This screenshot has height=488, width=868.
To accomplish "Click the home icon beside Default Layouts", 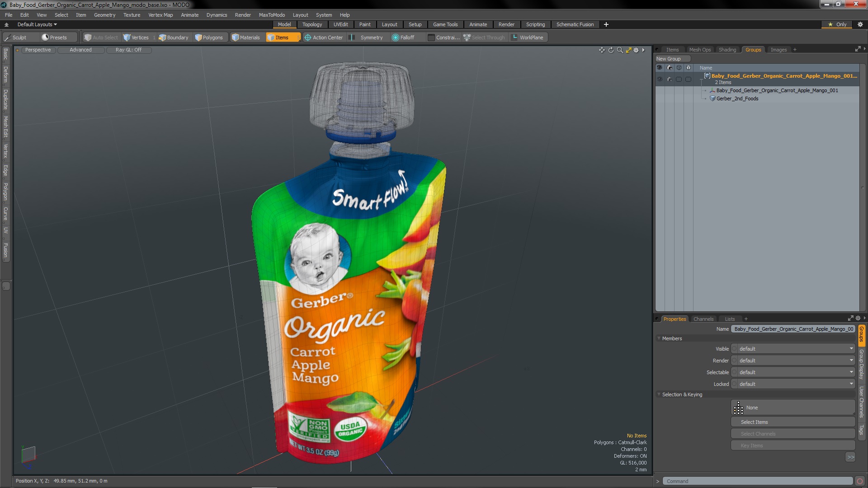I will 6,24.
